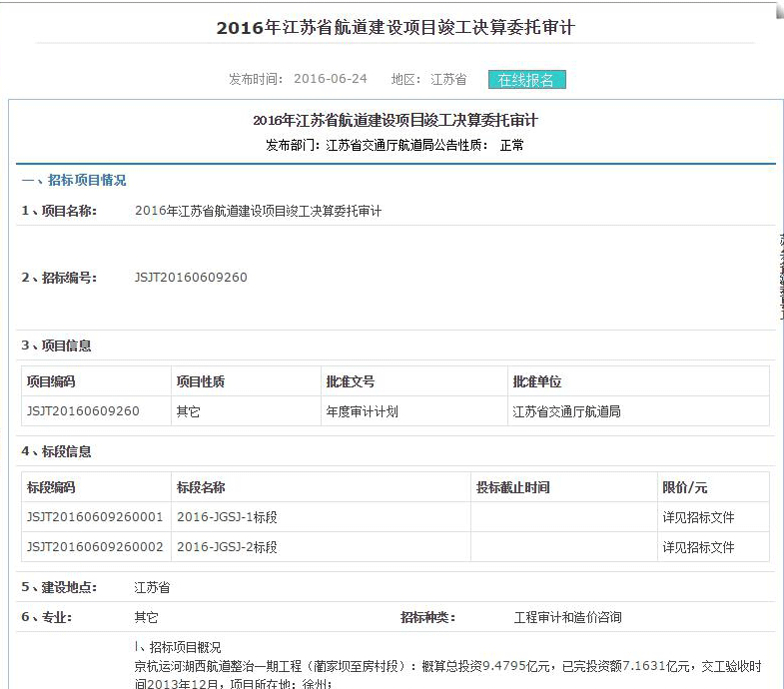Viewport: 784px width, 689px height.
Task: Click the 6、专业 label
Action: tap(47, 617)
